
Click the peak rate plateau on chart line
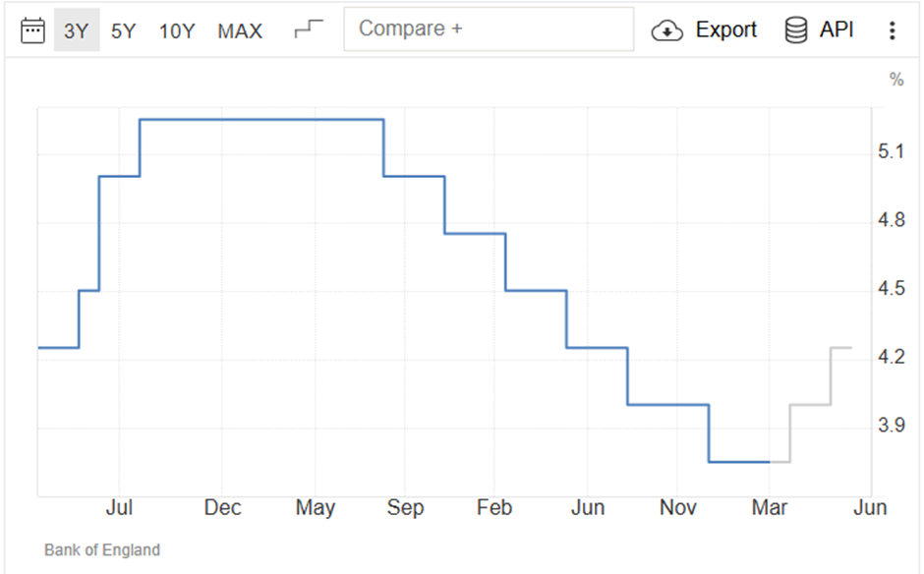[x=261, y=120]
